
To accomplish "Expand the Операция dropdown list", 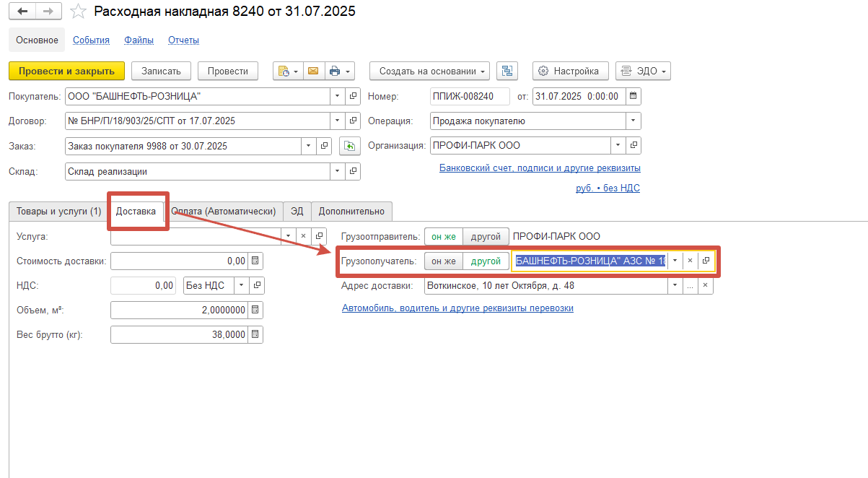I will (x=634, y=121).
